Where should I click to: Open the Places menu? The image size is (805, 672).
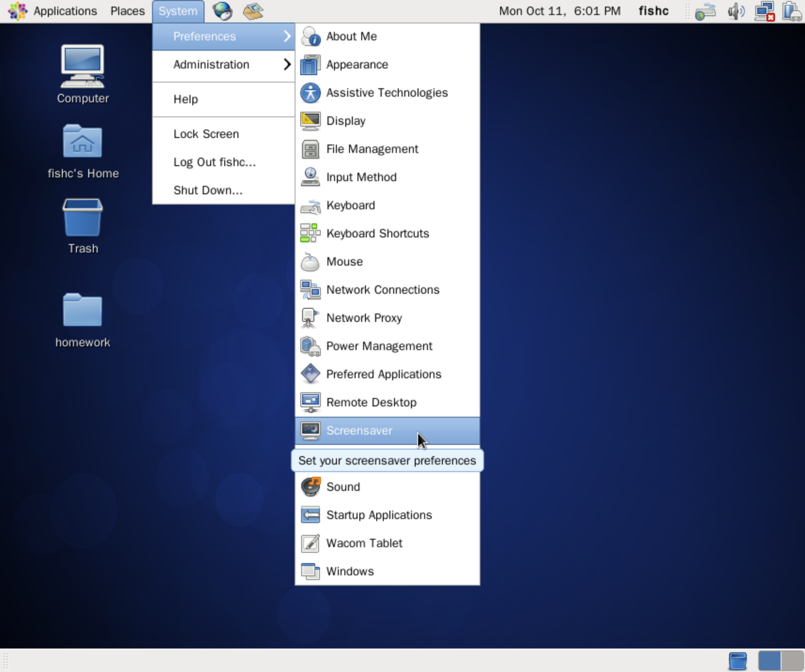128,11
